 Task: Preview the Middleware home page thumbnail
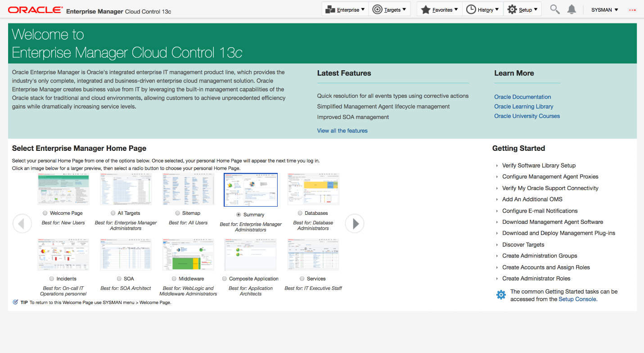(188, 255)
